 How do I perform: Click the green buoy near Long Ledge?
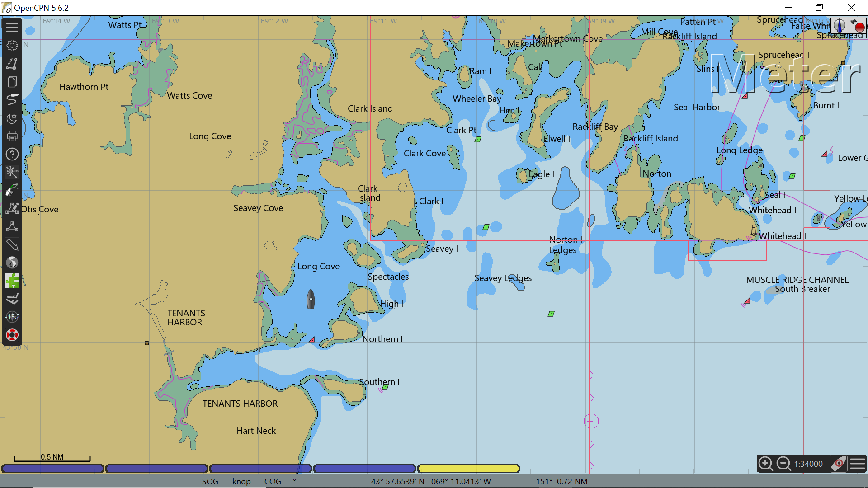[x=792, y=176]
